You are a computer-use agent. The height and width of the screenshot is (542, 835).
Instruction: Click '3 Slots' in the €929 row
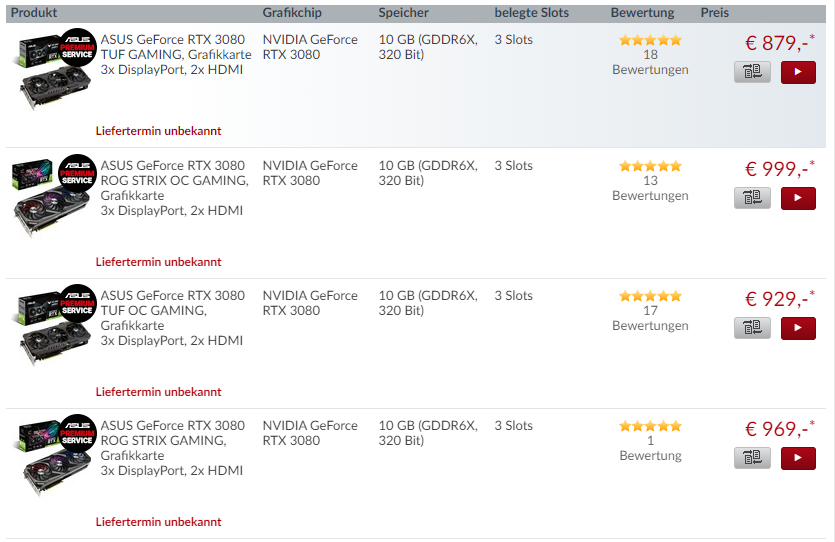click(513, 295)
